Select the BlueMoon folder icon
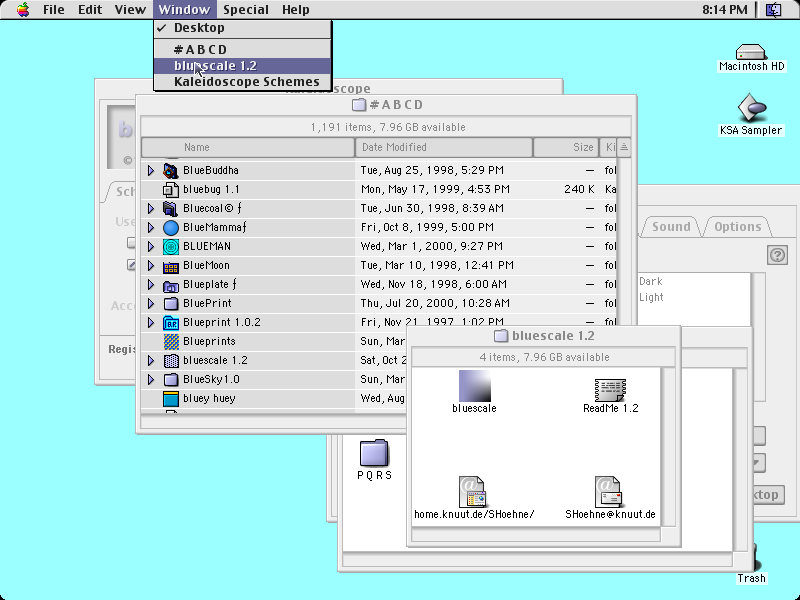800x600 pixels. pyautogui.click(x=170, y=265)
